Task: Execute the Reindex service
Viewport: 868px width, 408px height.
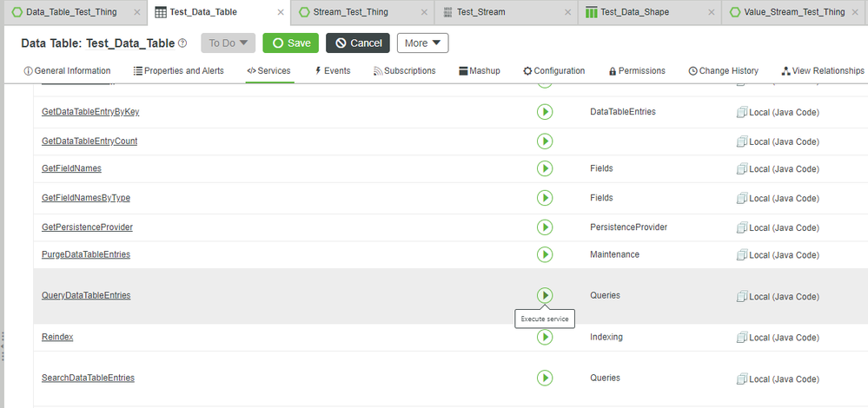Action: click(545, 337)
